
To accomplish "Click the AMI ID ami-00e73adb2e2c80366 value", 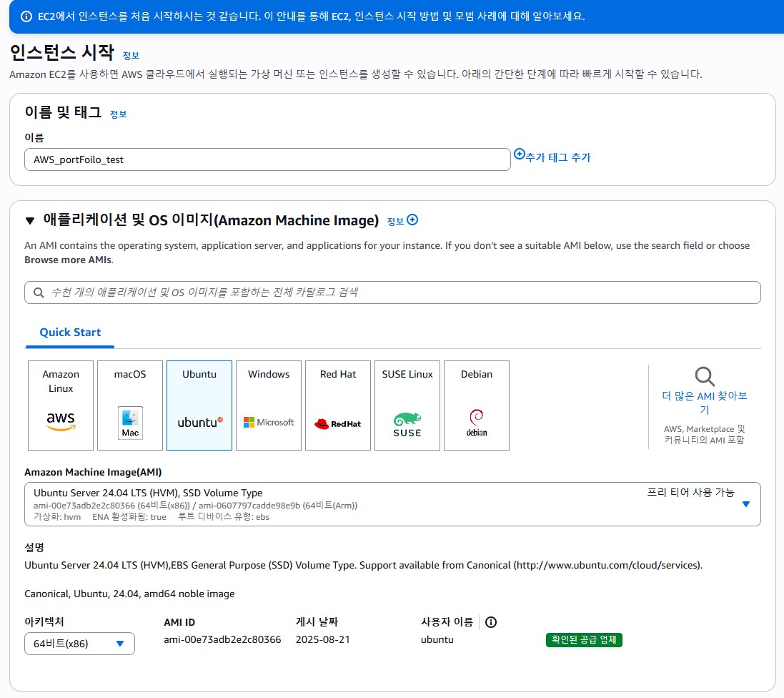I will point(222,639).
